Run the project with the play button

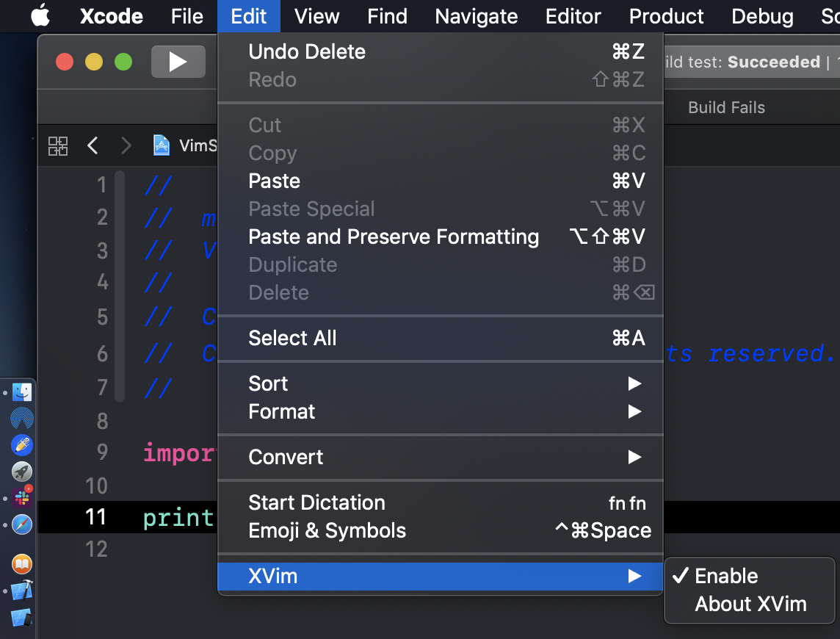[x=178, y=62]
